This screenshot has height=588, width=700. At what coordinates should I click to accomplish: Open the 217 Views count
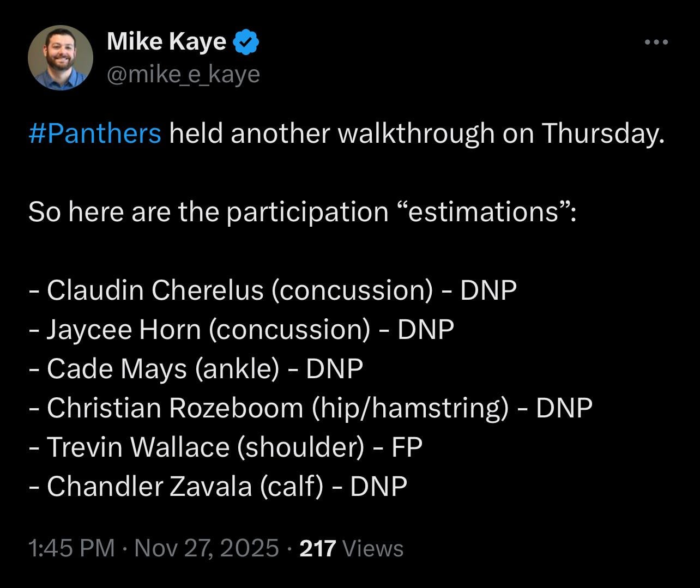pyautogui.click(x=352, y=548)
